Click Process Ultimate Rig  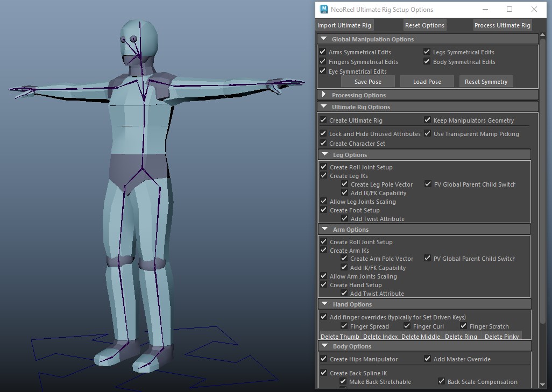[503, 25]
